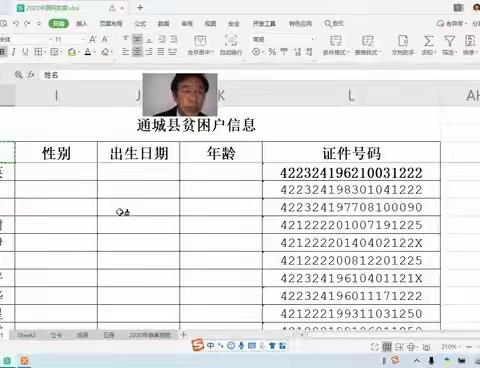Open the Developer Tools ribbon tab
The height and width of the screenshot is (368, 480).
pos(264,24)
